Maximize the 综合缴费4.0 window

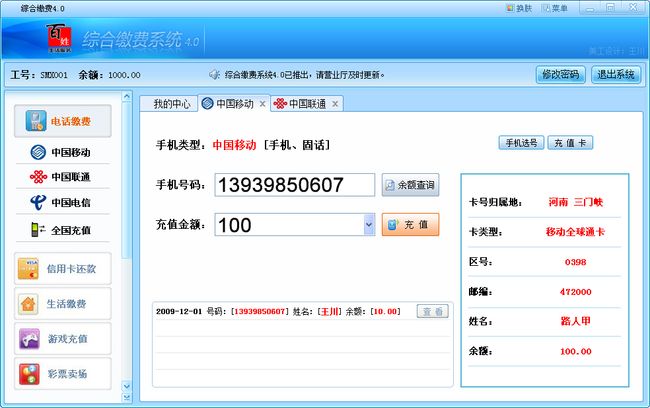tap(611, 8)
